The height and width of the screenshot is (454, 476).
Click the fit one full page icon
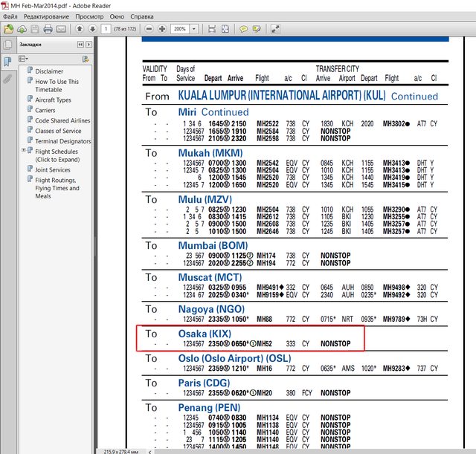click(x=225, y=29)
